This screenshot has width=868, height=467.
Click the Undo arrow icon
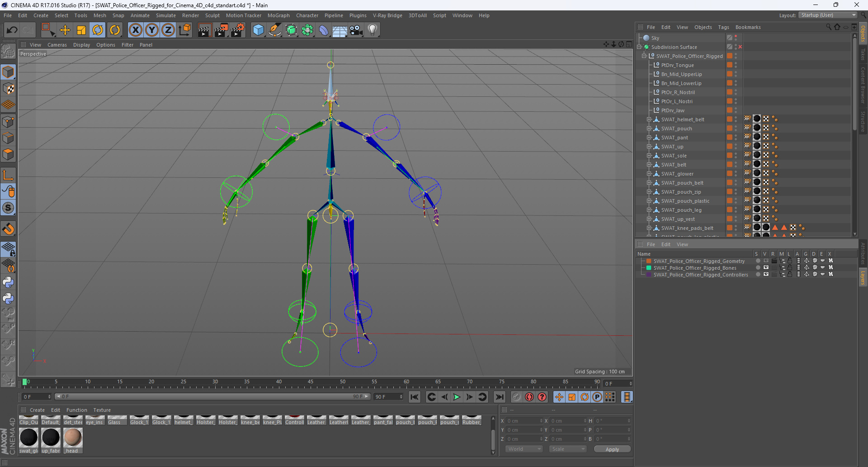pos(12,30)
